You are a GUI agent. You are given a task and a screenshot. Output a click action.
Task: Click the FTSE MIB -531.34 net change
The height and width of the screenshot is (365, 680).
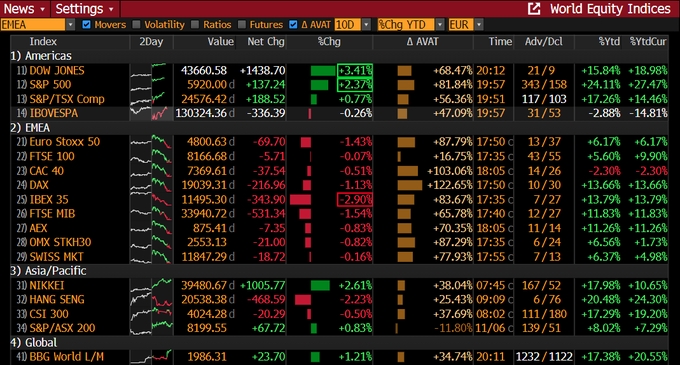[x=266, y=214]
